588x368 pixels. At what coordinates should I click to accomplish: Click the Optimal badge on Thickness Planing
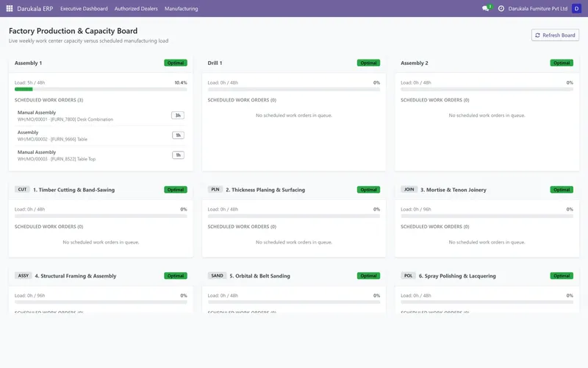(x=369, y=190)
